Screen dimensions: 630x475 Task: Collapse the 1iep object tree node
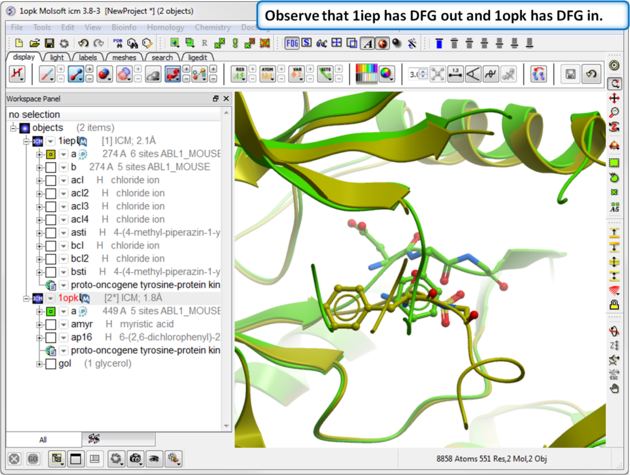click(27, 141)
